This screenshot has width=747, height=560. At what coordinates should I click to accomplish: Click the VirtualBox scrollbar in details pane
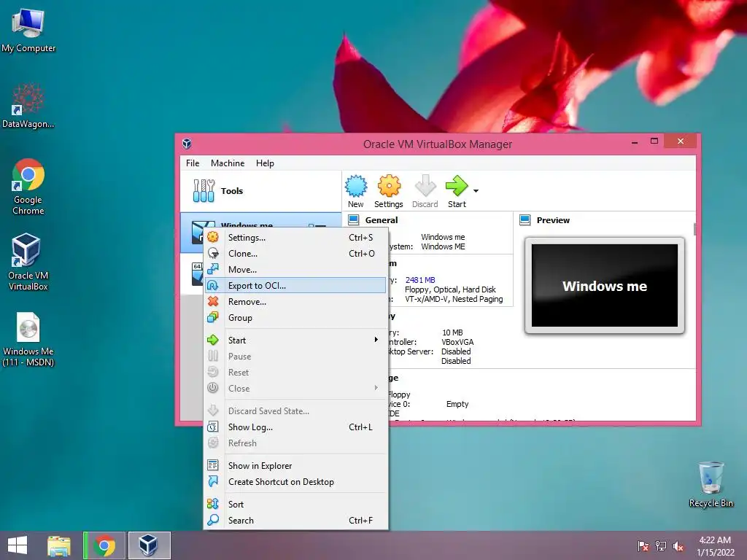[x=694, y=230]
